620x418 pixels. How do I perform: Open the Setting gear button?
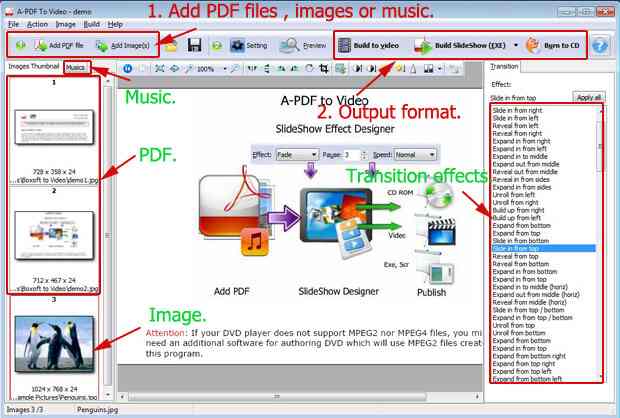(x=249, y=45)
